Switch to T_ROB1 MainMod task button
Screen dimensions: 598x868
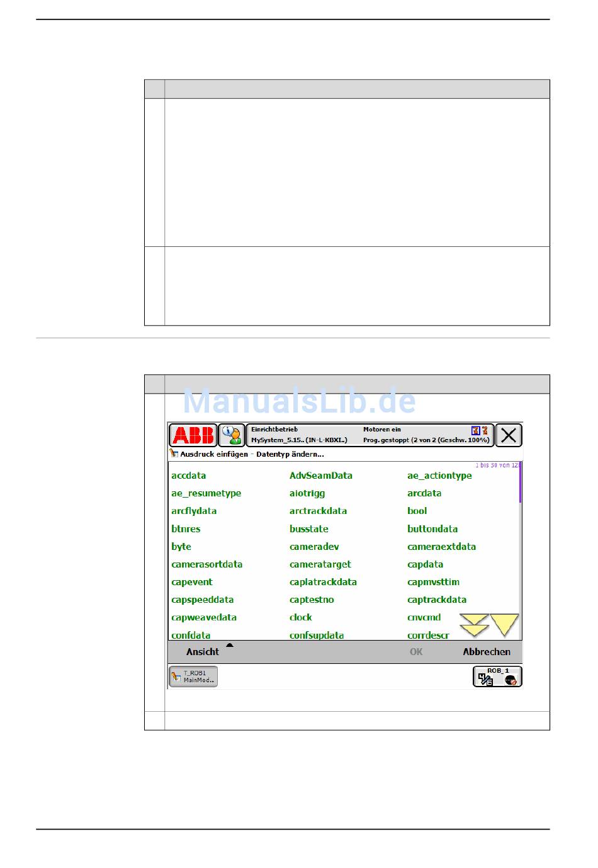coord(193,677)
